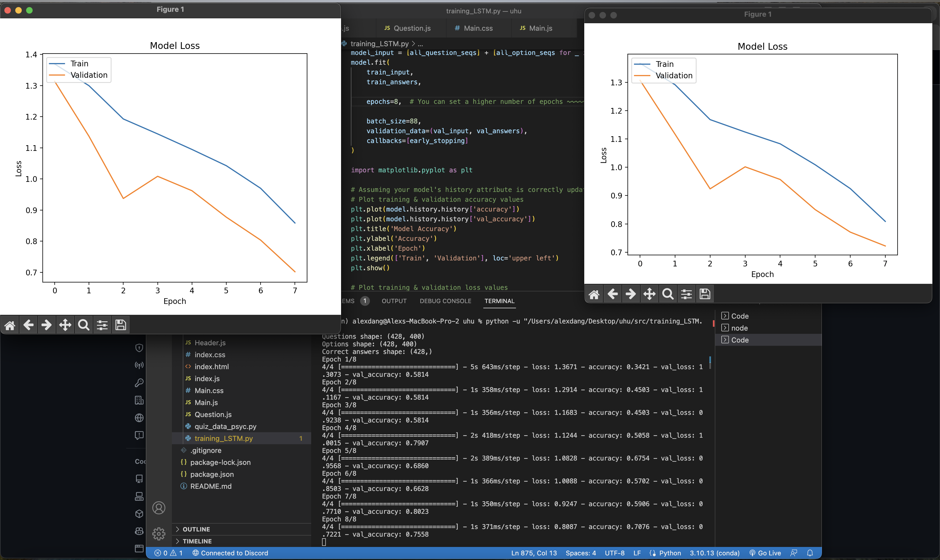Expand the OUTLINE section

pyautogui.click(x=196, y=529)
